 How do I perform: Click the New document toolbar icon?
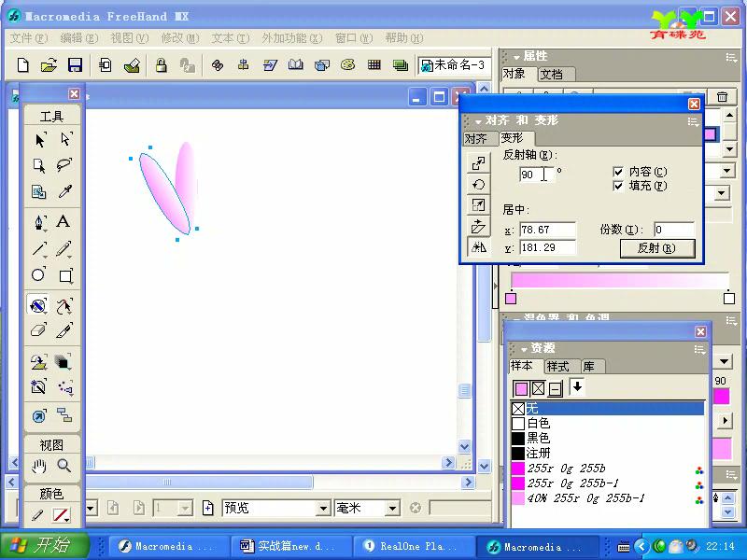[x=22, y=64]
